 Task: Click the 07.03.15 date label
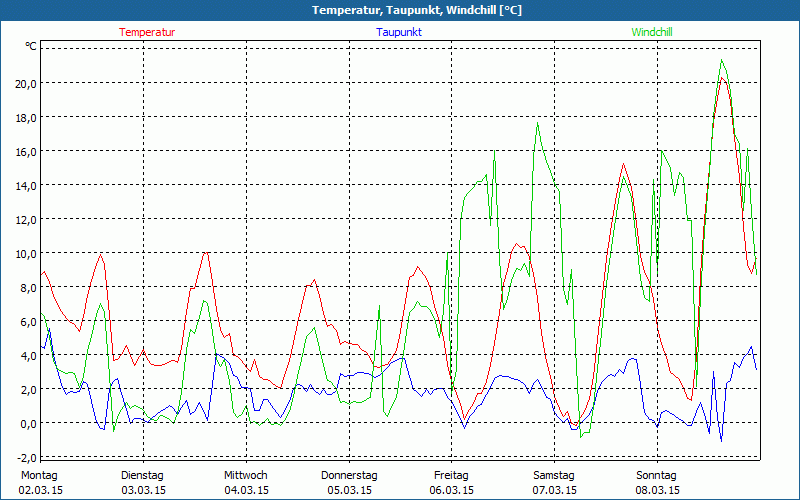(555, 490)
